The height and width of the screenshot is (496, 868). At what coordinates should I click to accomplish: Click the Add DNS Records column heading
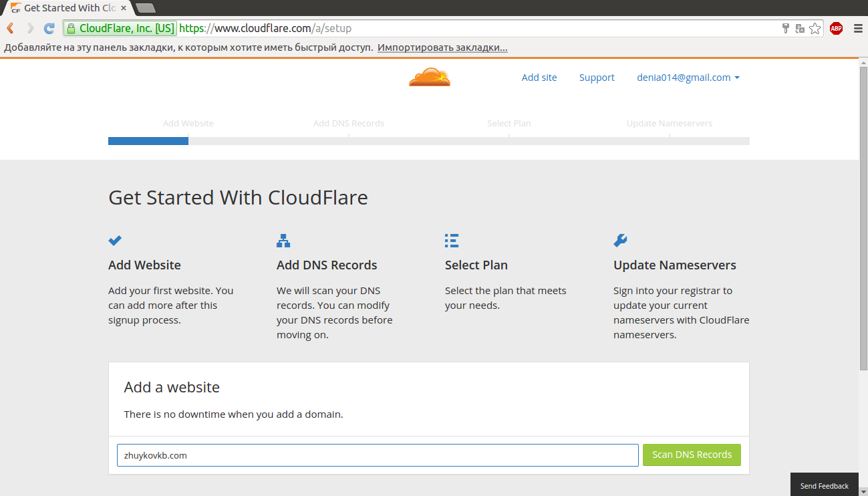(x=327, y=265)
